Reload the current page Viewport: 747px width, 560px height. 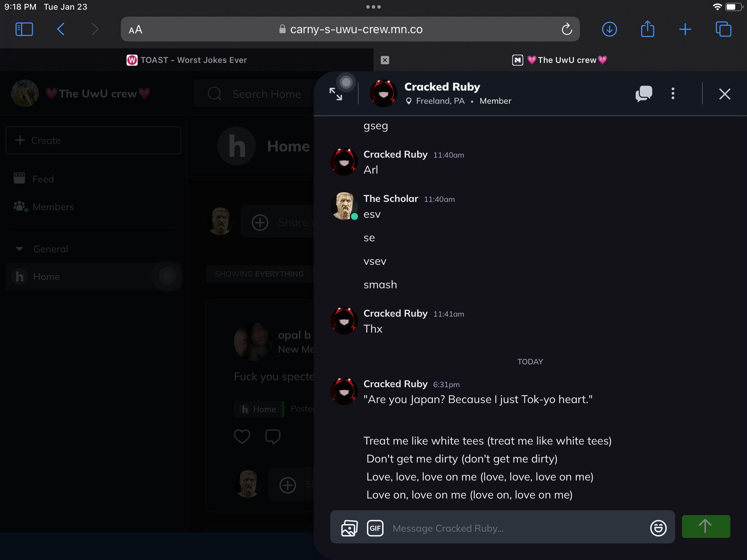pyautogui.click(x=566, y=29)
